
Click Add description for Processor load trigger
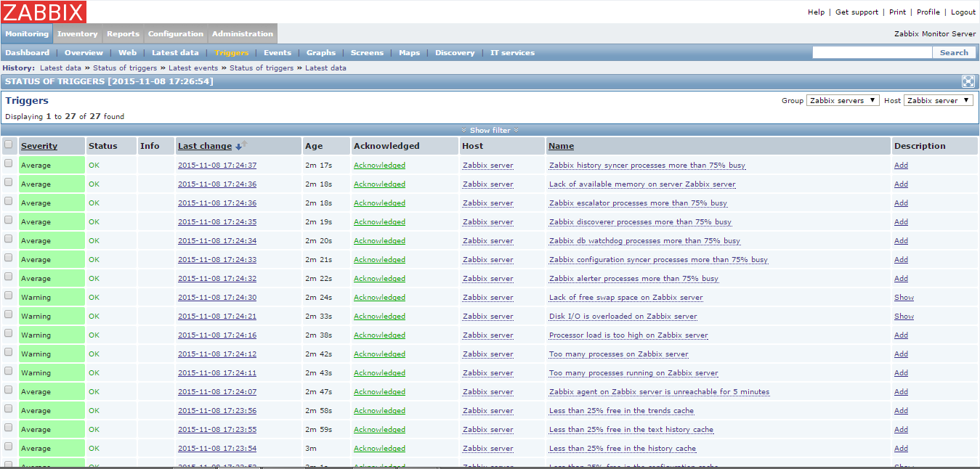click(x=901, y=335)
